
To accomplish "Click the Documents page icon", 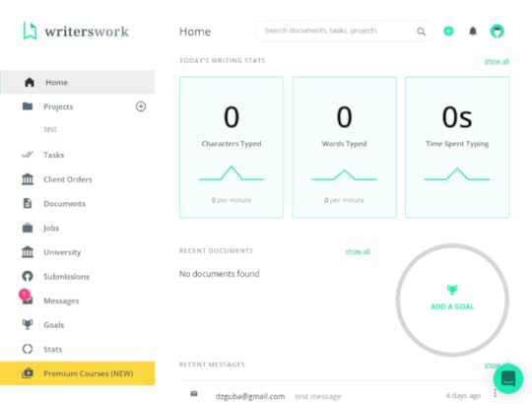I will (x=28, y=203).
